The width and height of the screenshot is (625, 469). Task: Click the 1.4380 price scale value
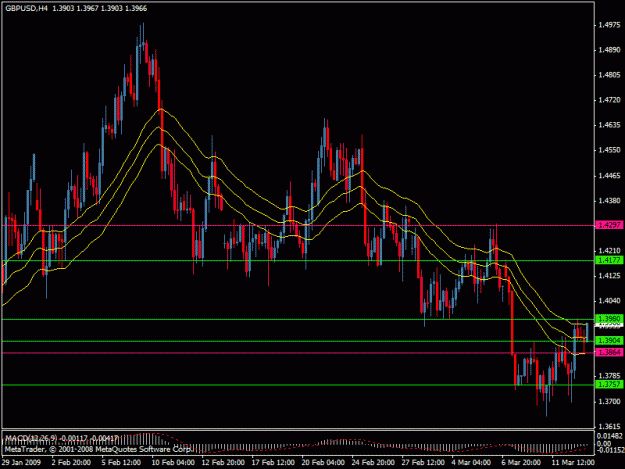[610, 200]
